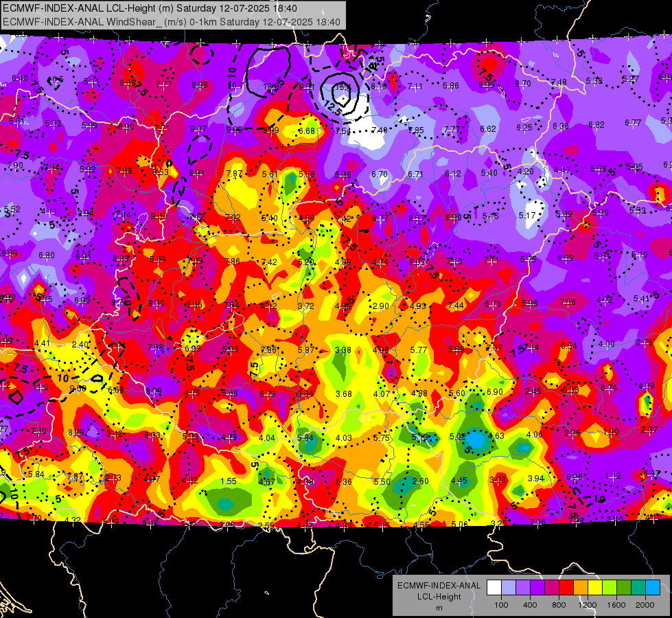The height and width of the screenshot is (618, 672).
Task: Click the legend label 100
Action: click(501, 605)
